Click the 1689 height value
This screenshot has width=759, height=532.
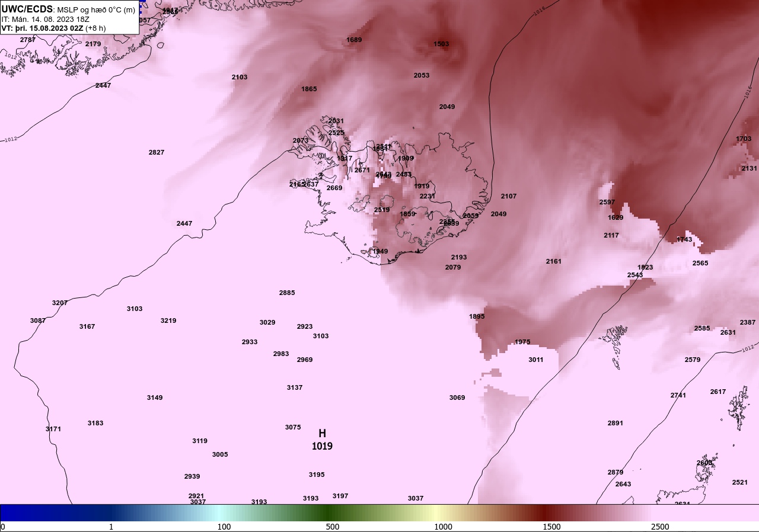coord(354,40)
